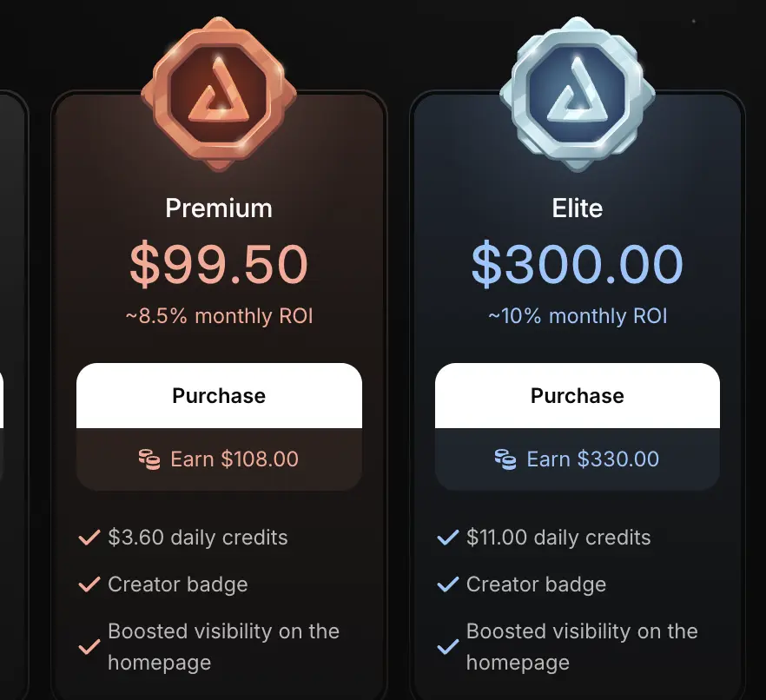The height and width of the screenshot is (700, 766).
Task: Click the silver Elite badge icon
Action: 577,94
